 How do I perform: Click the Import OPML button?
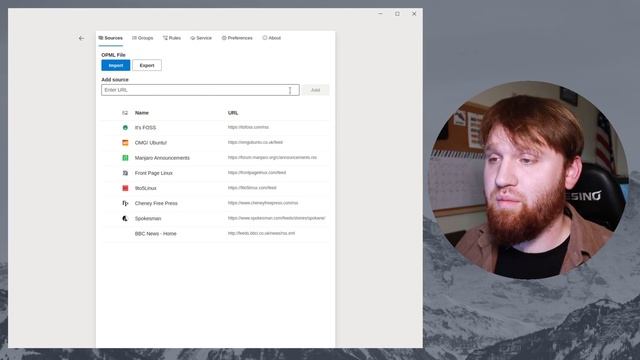(x=116, y=65)
